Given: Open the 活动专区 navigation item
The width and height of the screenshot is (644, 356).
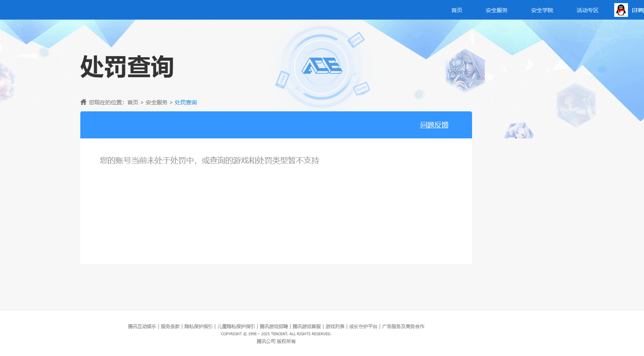Looking at the screenshot, I should click(x=587, y=10).
